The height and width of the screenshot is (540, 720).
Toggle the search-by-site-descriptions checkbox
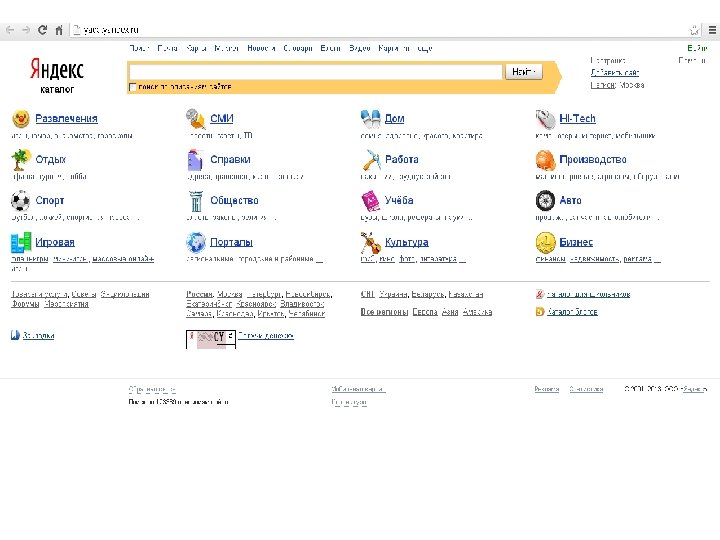point(132,87)
